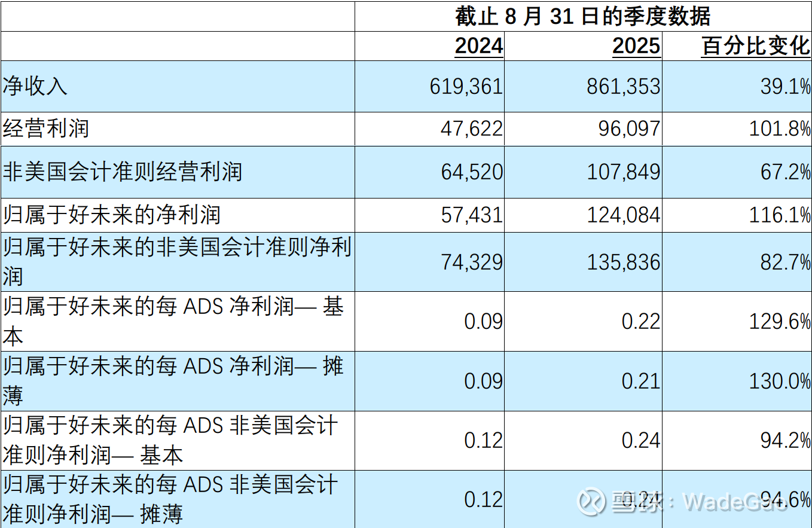Select the value 57,431
The height and width of the screenshot is (528, 812).
click(x=472, y=215)
